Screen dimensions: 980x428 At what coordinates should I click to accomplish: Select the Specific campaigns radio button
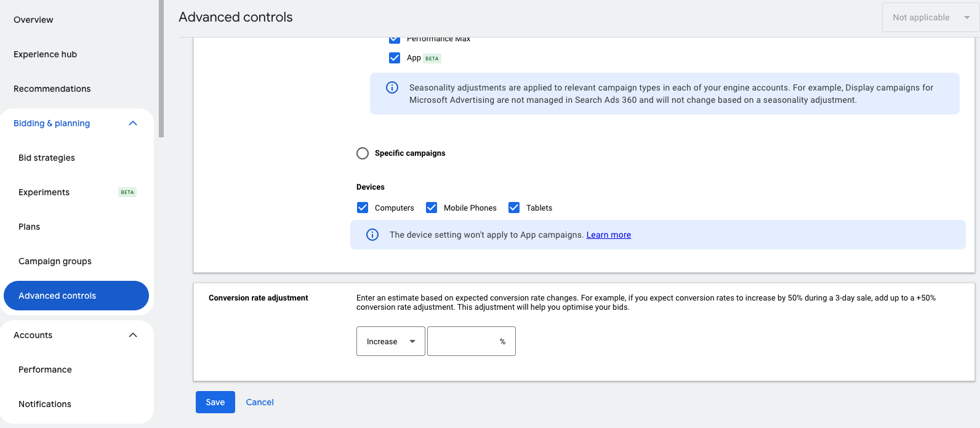(363, 153)
